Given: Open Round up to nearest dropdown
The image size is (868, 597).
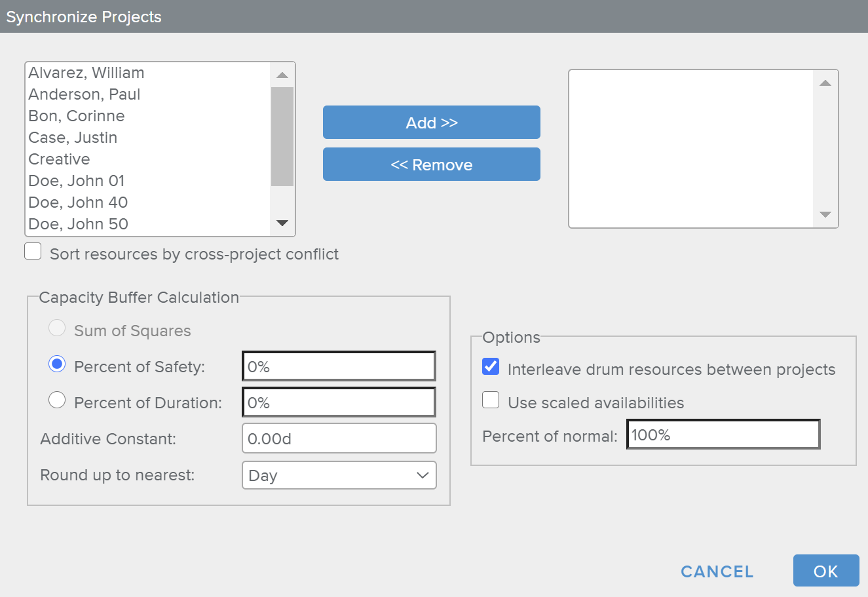Looking at the screenshot, I should 339,476.
